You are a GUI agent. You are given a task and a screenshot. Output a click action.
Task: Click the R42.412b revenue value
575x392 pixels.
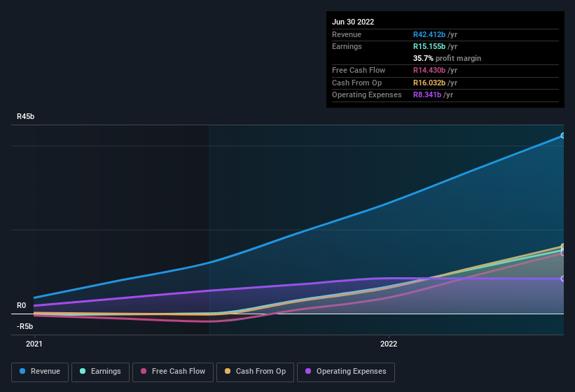[429, 34]
